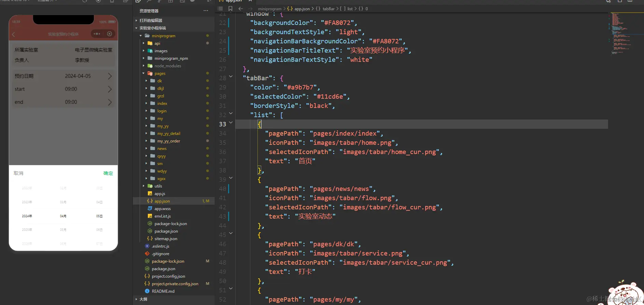Open the dkjl page folder
Screen dimensions: 644x305
[x=160, y=88]
